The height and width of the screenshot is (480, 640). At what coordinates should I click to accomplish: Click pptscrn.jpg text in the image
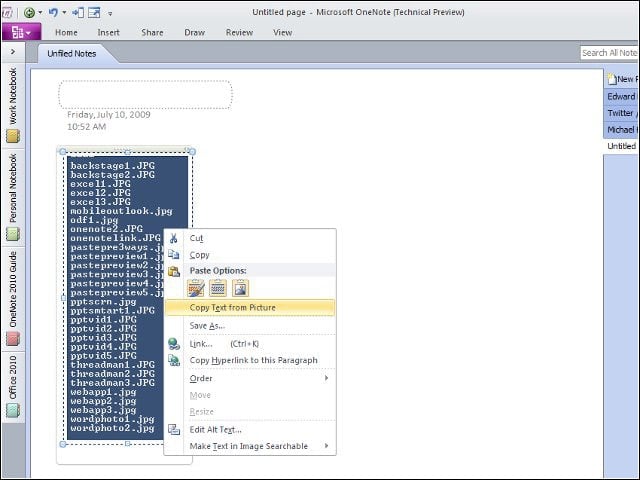point(103,302)
